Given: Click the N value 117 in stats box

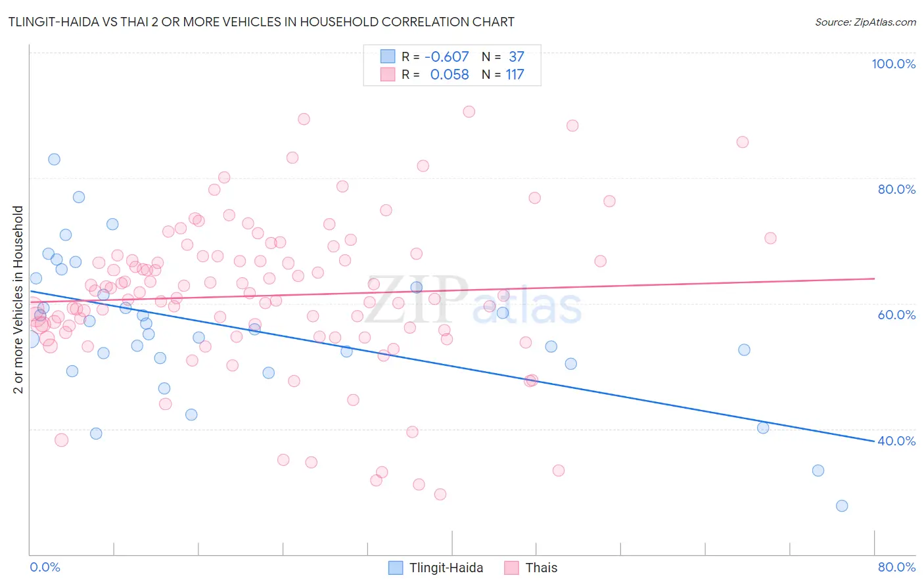Looking at the screenshot, I should [515, 74].
